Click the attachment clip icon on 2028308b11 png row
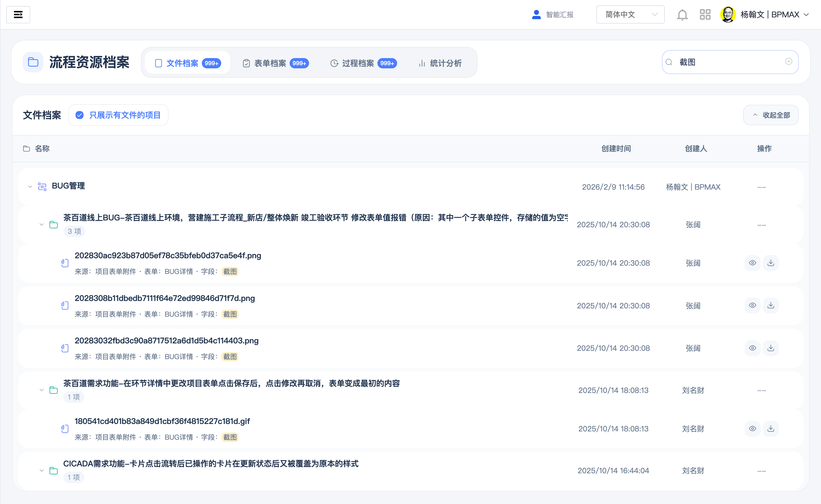The width and height of the screenshot is (821, 504). point(65,305)
